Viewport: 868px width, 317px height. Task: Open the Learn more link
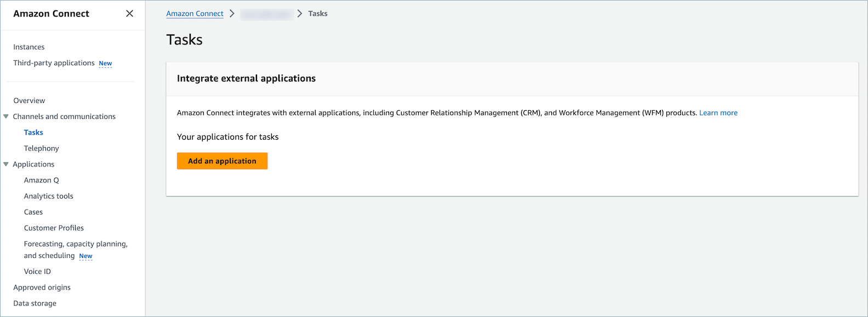coord(718,113)
